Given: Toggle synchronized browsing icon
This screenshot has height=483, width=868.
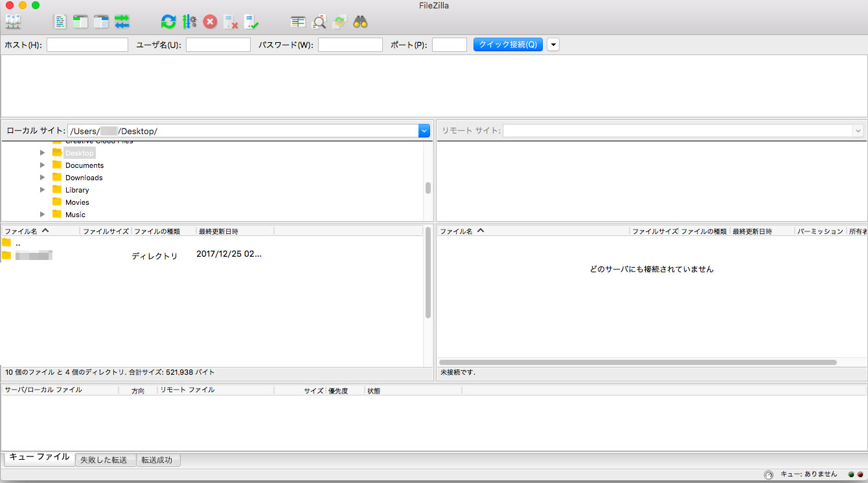Looking at the screenshot, I should click(339, 21).
